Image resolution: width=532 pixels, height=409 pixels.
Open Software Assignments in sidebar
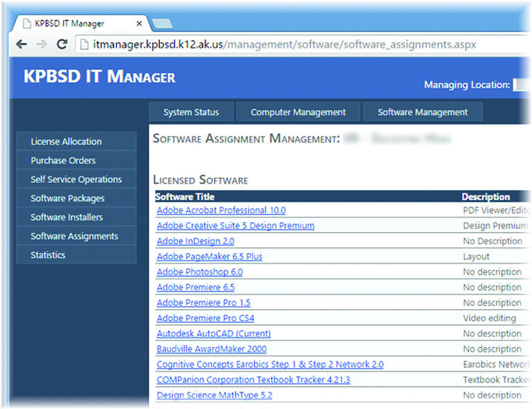(76, 236)
